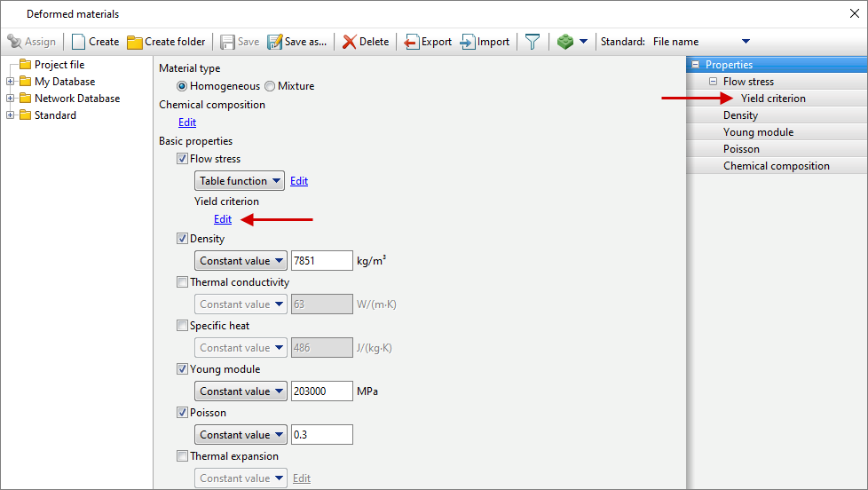
Task: Open Save as from the toolbar
Action: click(x=275, y=42)
